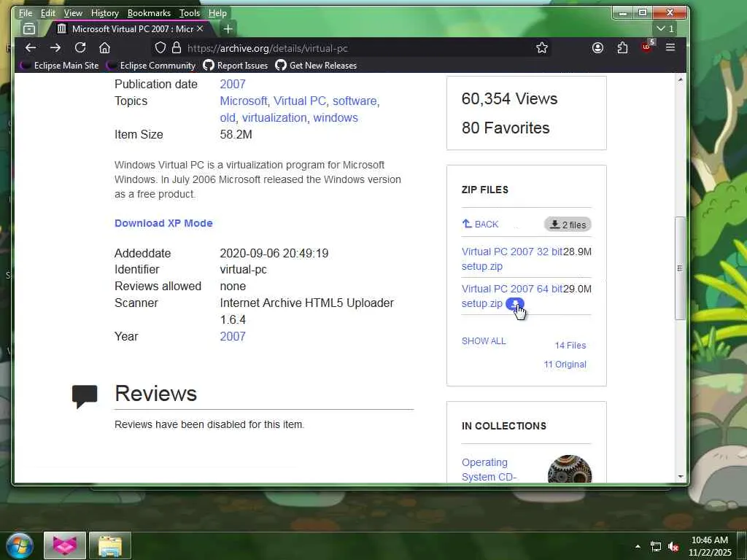The height and width of the screenshot is (560, 747).
Task: Open the extensions puzzle icon
Action: click(622, 47)
